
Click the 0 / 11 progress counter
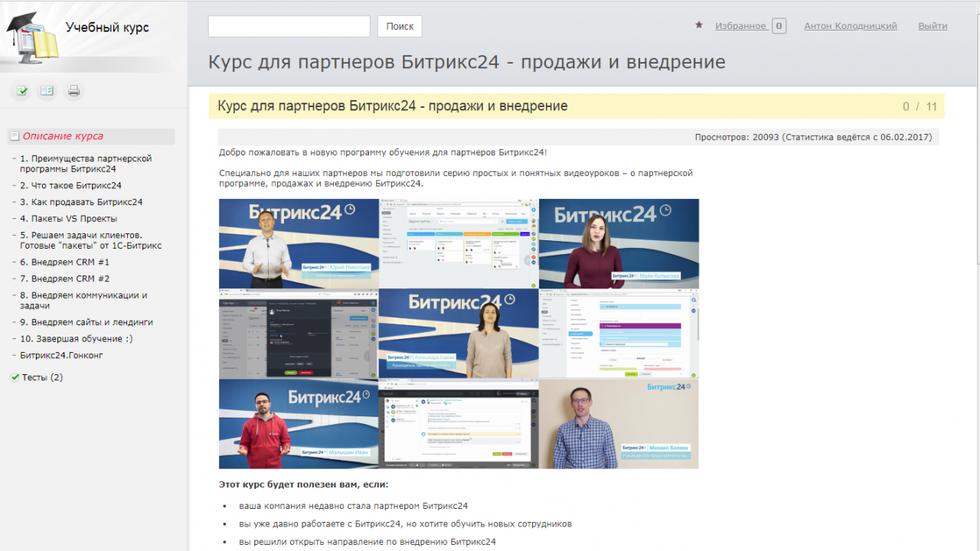point(920,106)
